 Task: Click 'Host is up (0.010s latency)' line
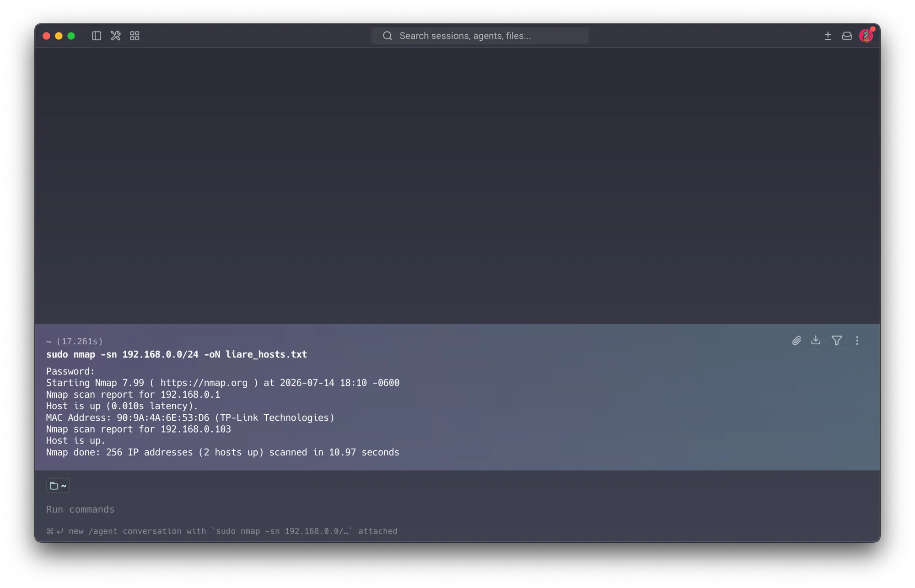pos(122,406)
